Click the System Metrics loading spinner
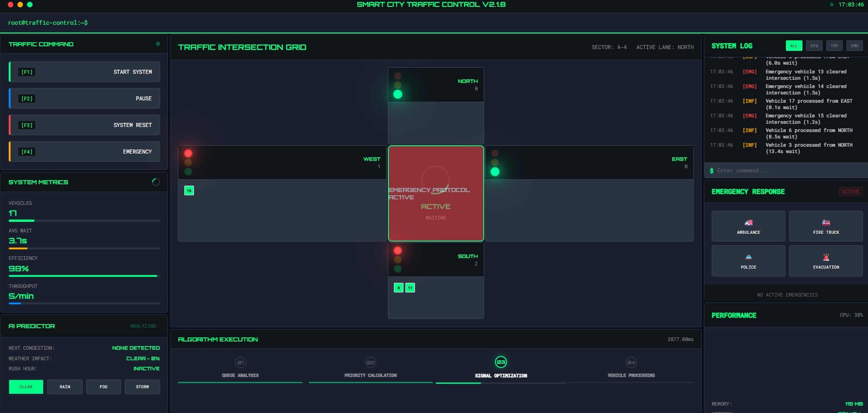 tap(156, 182)
